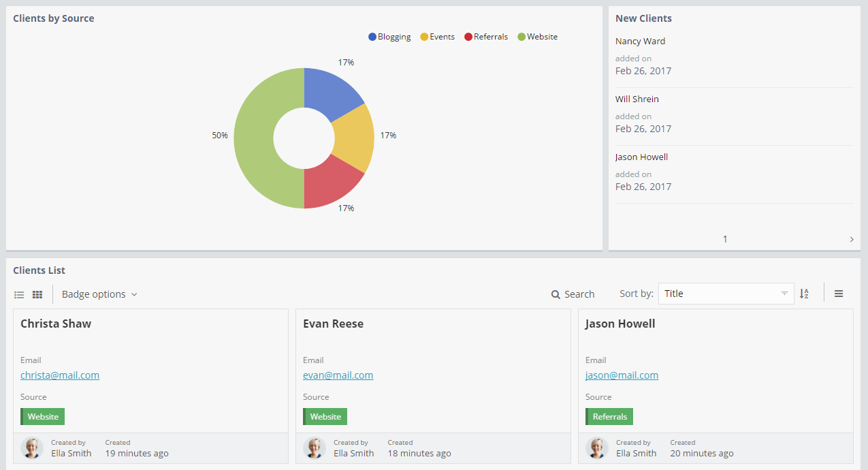
Task: Toggle A-Z sort direction icon
Action: (804, 294)
